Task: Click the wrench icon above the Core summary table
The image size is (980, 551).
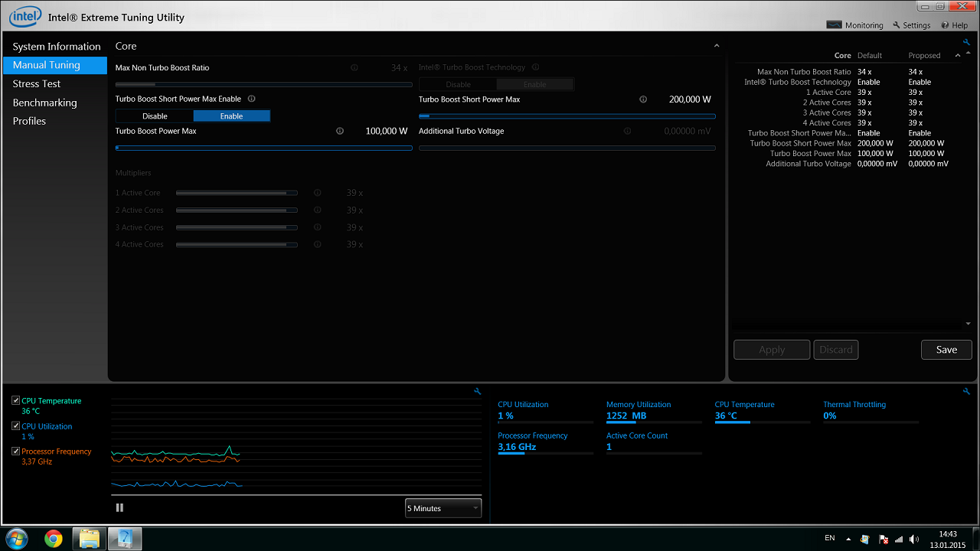Action: [966, 43]
